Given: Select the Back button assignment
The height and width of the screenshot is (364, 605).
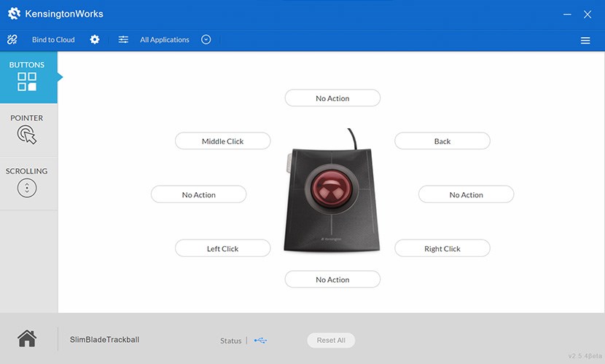Looking at the screenshot, I should coord(442,141).
